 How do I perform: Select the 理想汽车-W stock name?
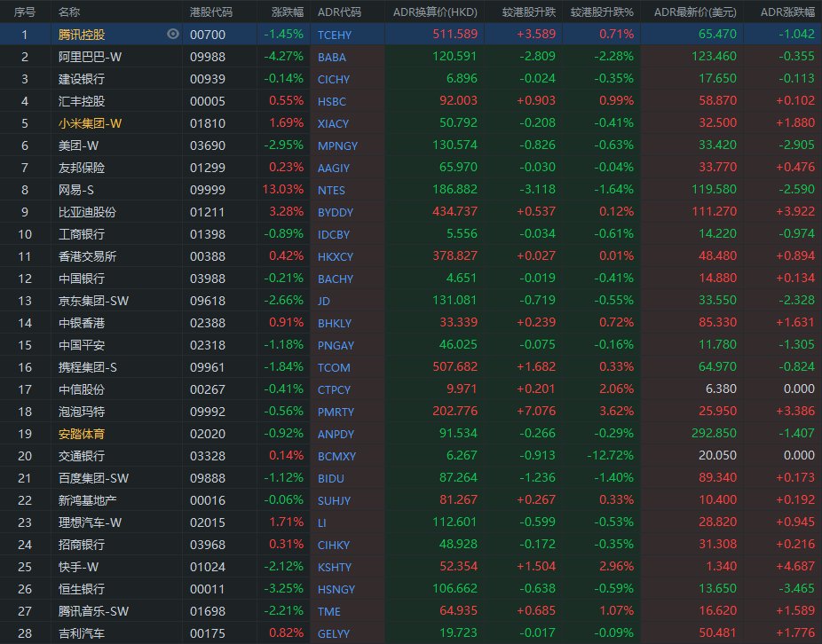91,522
